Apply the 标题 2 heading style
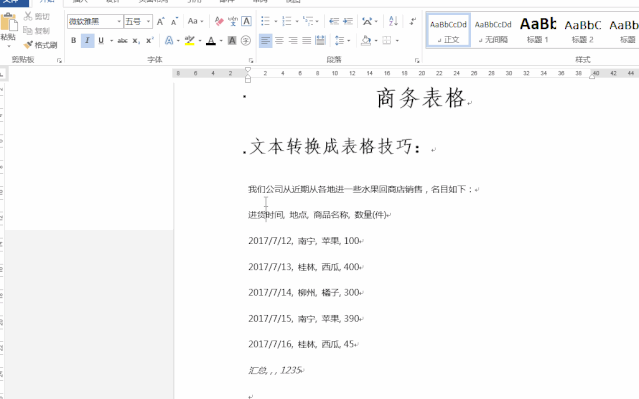The height and width of the screenshot is (399, 639). [583, 30]
